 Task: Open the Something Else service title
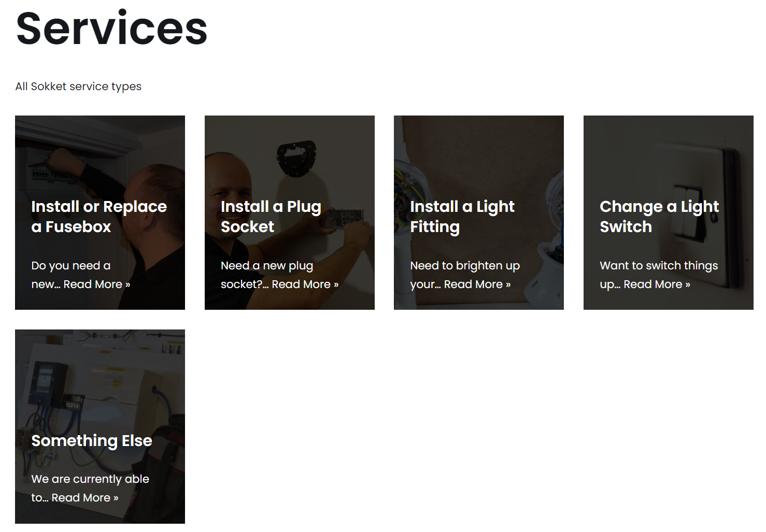click(92, 441)
